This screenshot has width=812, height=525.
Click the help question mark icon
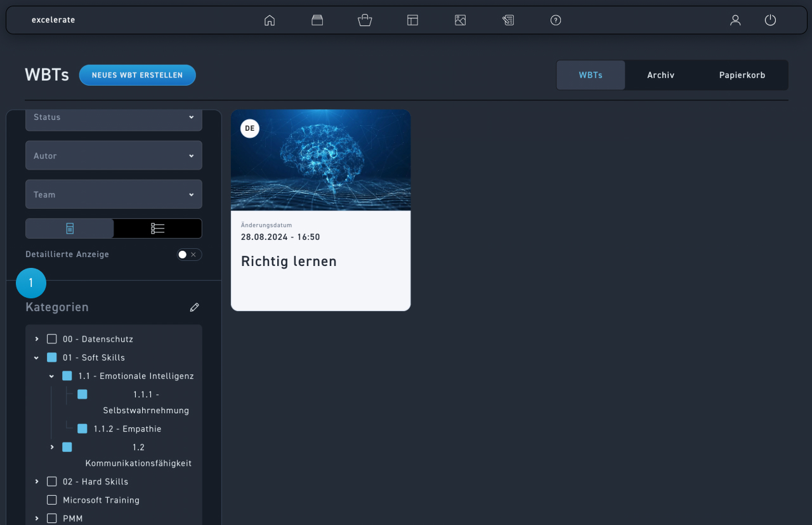pos(556,20)
